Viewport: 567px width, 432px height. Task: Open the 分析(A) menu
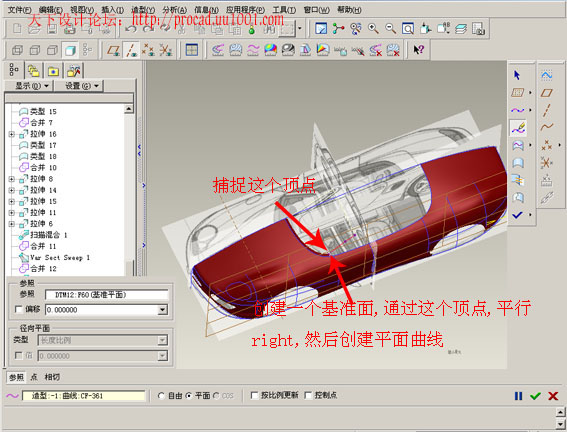(x=175, y=10)
